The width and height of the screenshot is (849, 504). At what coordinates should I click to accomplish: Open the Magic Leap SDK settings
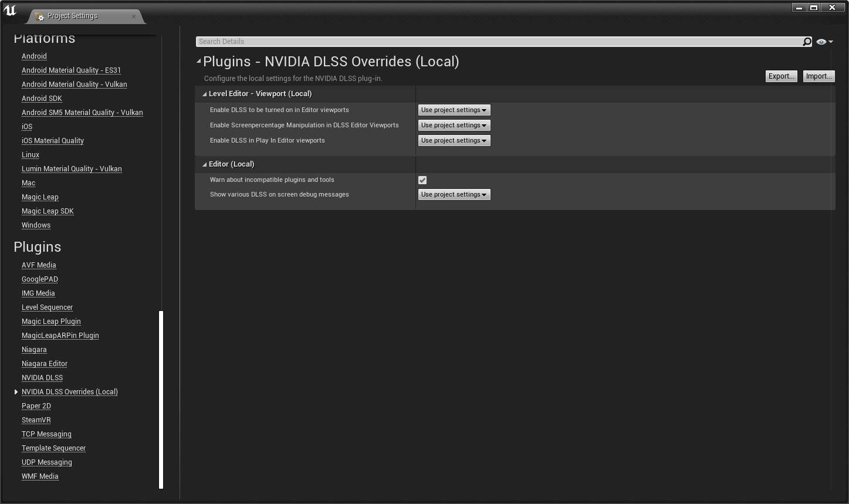coord(48,211)
